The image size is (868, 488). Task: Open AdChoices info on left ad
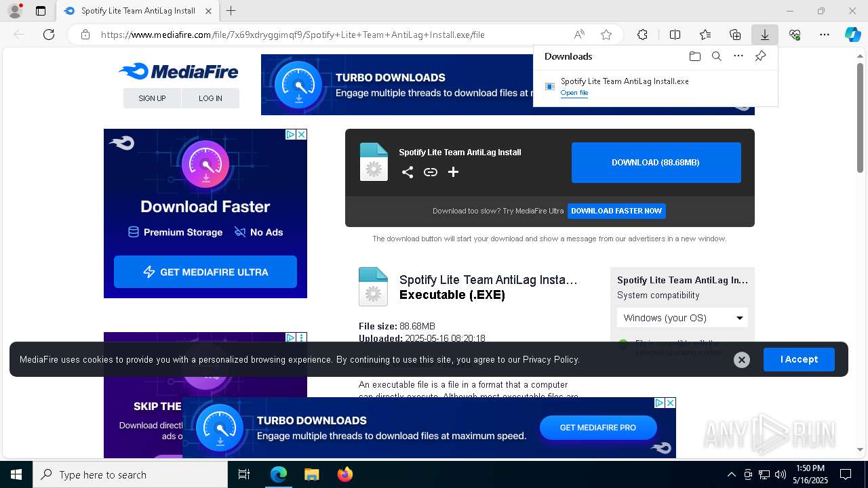(x=290, y=135)
